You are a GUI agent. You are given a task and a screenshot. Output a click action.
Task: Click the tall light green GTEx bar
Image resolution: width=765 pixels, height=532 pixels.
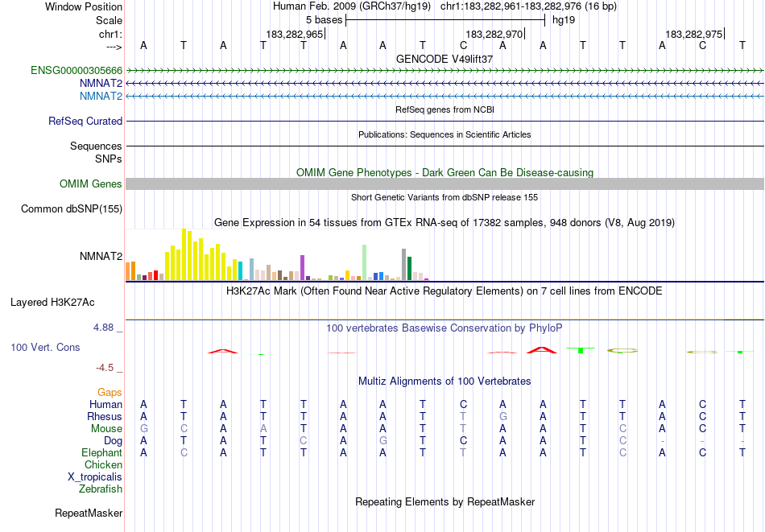(365, 263)
